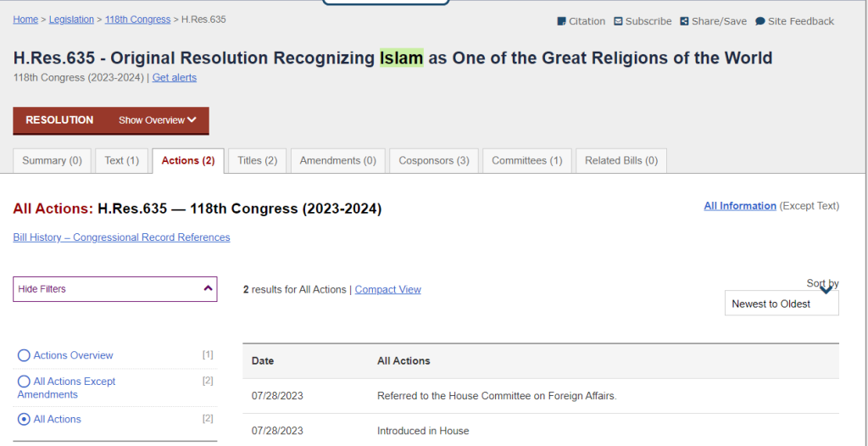
Task: Select All Actions Except Amendments radio option
Action: point(24,382)
